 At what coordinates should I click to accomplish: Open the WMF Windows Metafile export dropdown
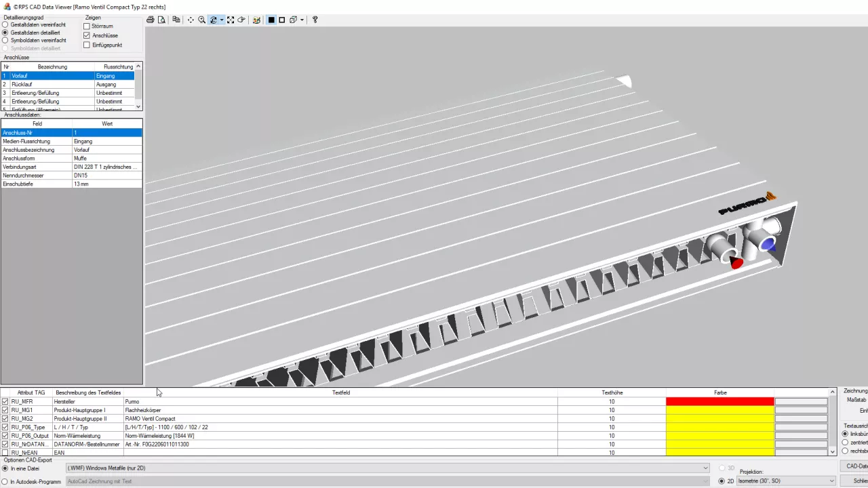(705, 468)
